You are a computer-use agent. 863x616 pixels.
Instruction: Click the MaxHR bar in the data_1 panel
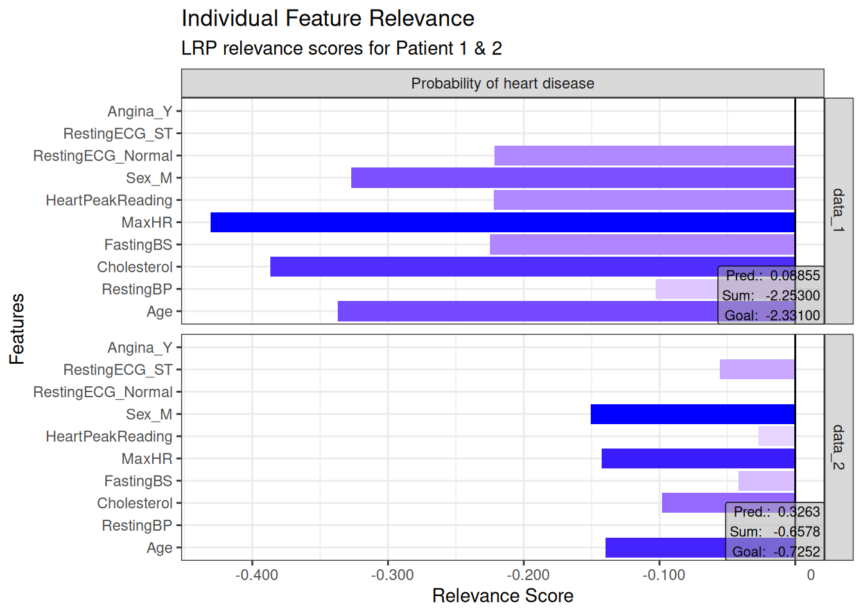(x=502, y=223)
